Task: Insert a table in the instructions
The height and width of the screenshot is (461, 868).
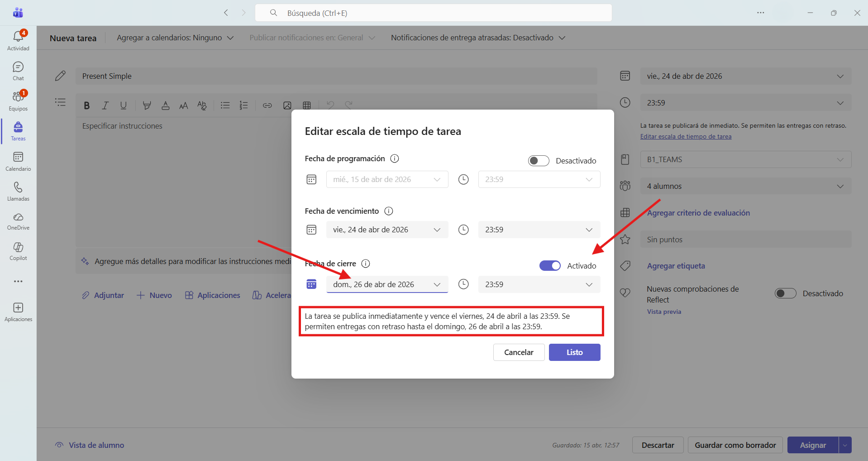Action: (x=307, y=106)
